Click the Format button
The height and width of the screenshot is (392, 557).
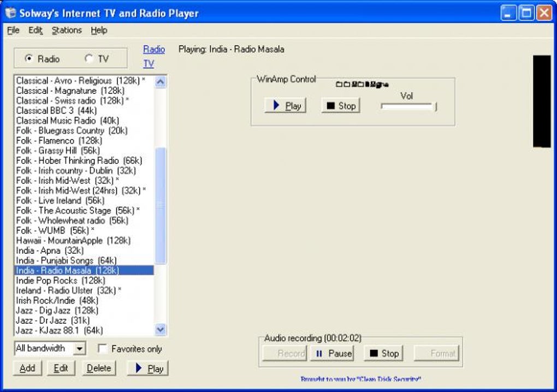point(436,353)
